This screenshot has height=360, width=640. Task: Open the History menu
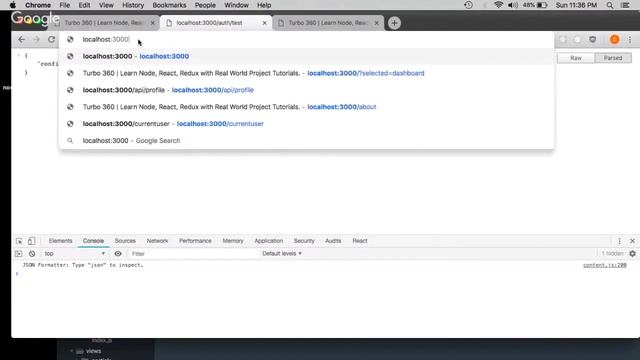tap(133, 5)
